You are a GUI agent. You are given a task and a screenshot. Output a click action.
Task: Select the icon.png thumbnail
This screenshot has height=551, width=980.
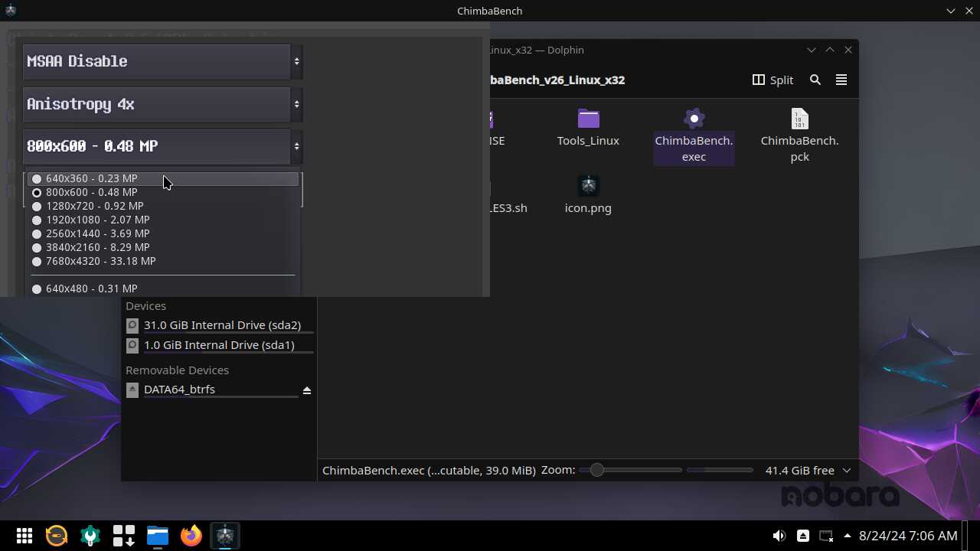(x=588, y=186)
